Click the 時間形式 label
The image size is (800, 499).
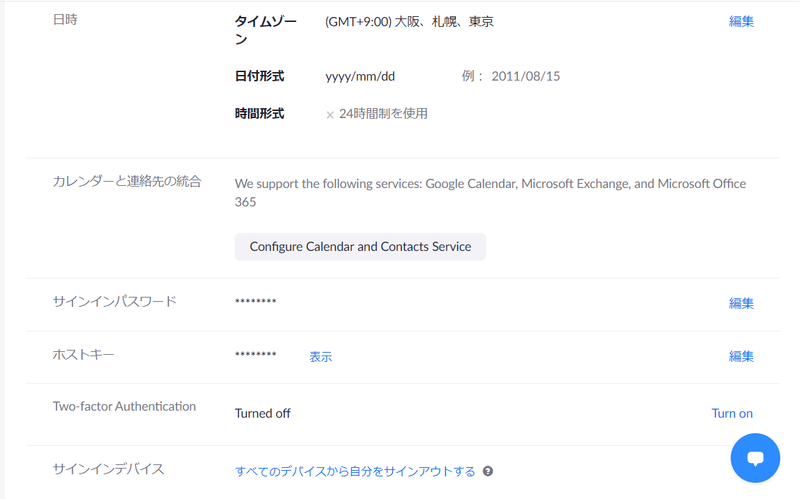pos(259,113)
